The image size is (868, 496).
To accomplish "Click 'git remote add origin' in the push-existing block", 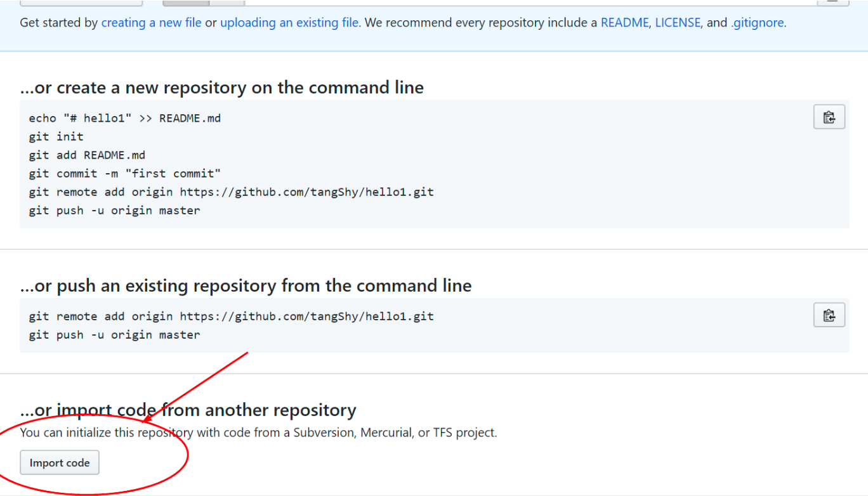I will 231,316.
